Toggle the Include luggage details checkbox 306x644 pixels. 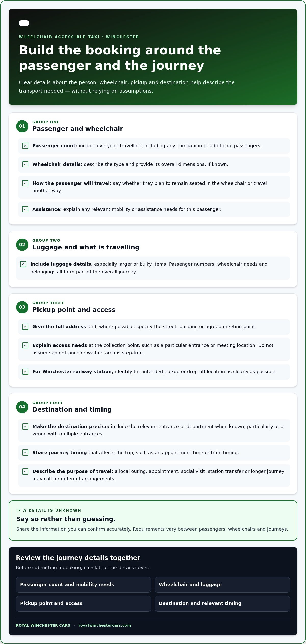click(23, 264)
